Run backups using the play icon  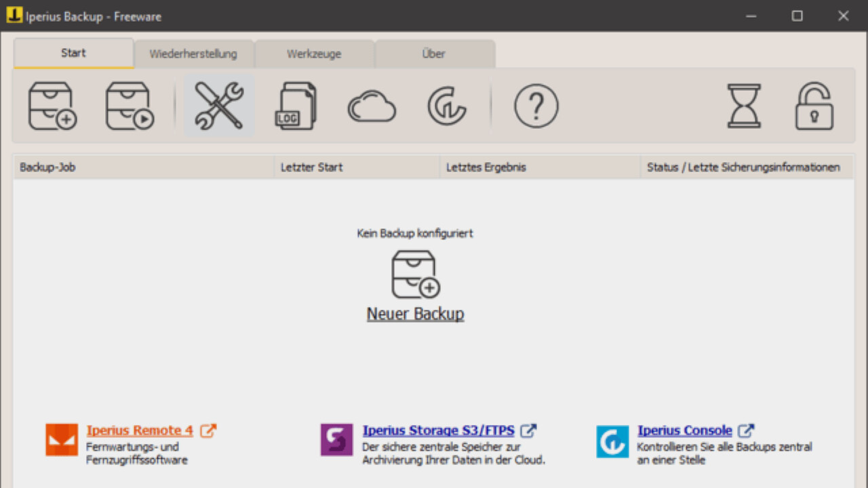coord(129,106)
